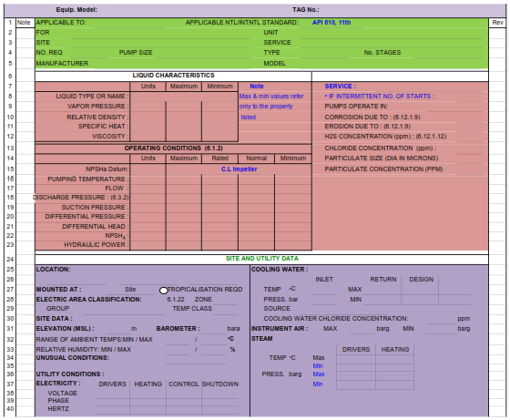Image resolution: width=510 pixels, height=420 pixels.
Task: Select the Voltage Drivers cell
Action: click(112, 394)
